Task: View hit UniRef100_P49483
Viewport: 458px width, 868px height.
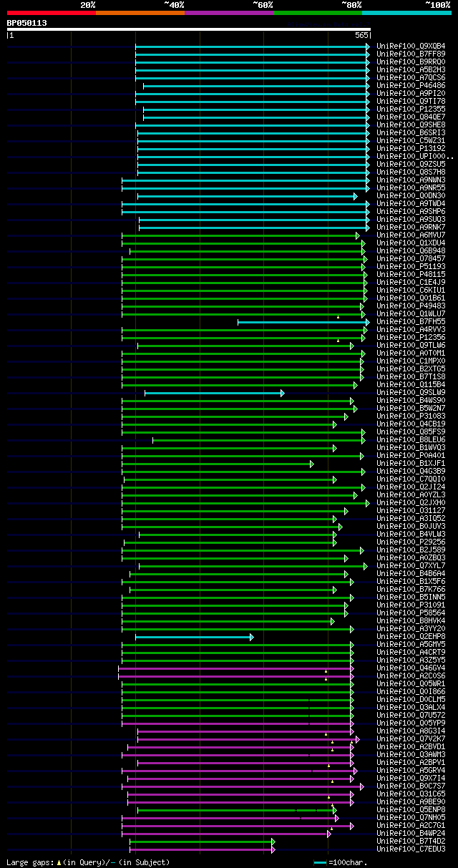Action: (411, 306)
